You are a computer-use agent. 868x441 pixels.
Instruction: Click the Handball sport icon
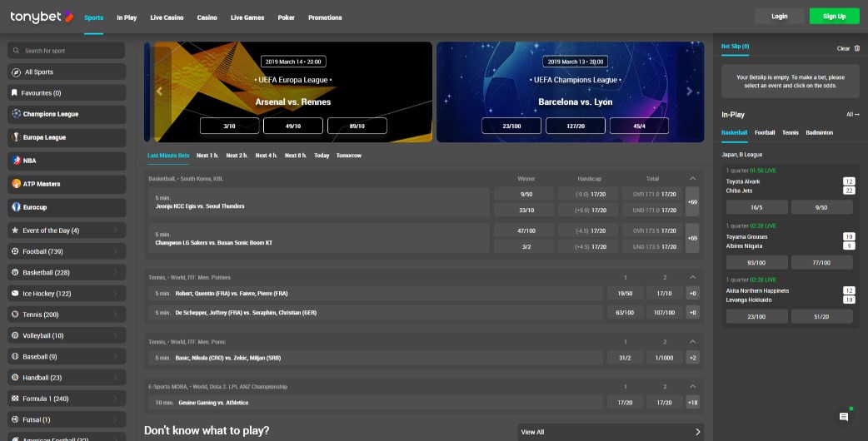pos(15,378)
